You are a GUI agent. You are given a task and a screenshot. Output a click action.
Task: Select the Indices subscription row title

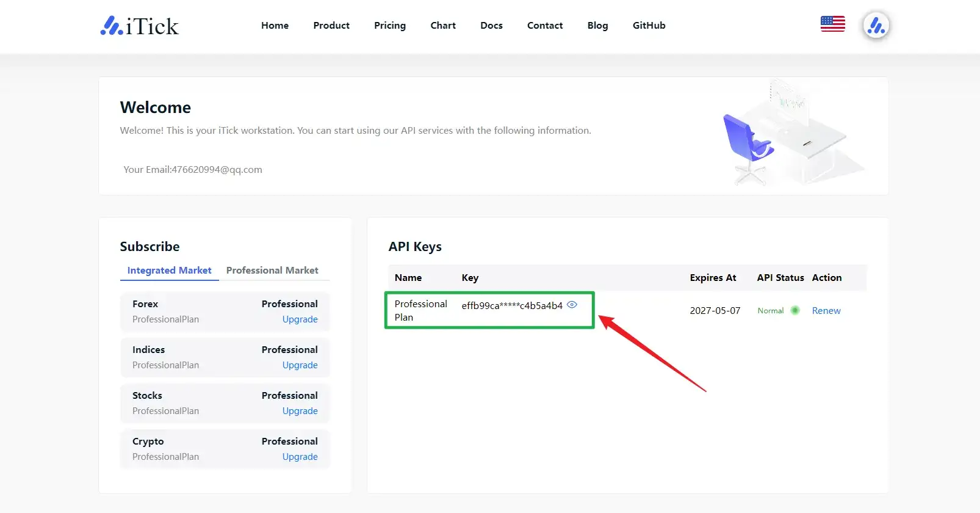pyautogui.click(x=148, y=350)
